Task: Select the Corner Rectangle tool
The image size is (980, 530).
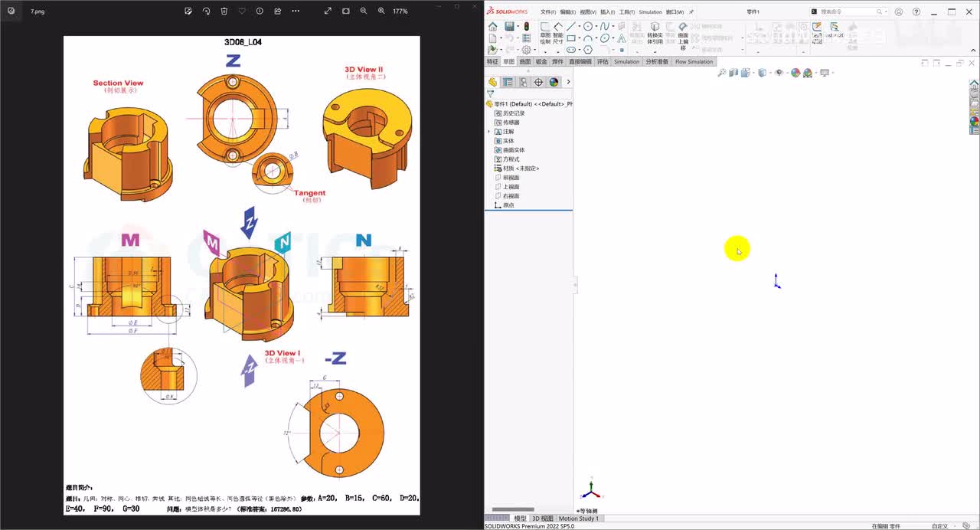Action: tap(570, 38)
